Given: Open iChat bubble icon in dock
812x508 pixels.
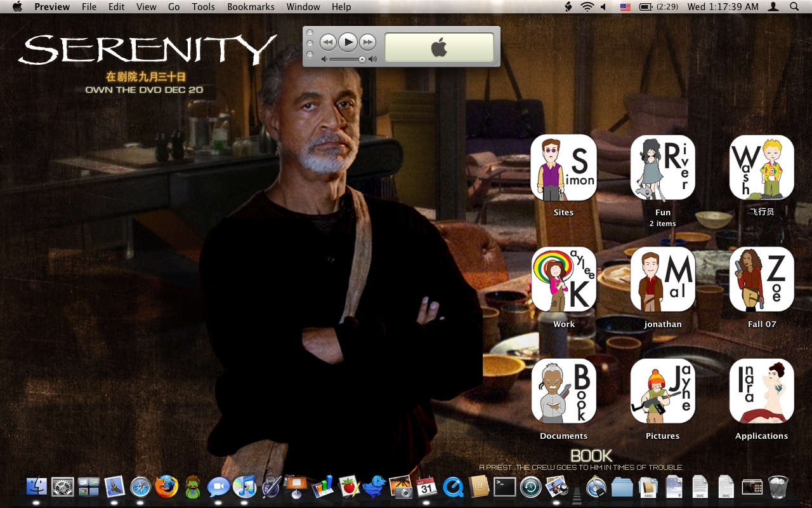Looking at the screenshot, I should tap(218, 487).
